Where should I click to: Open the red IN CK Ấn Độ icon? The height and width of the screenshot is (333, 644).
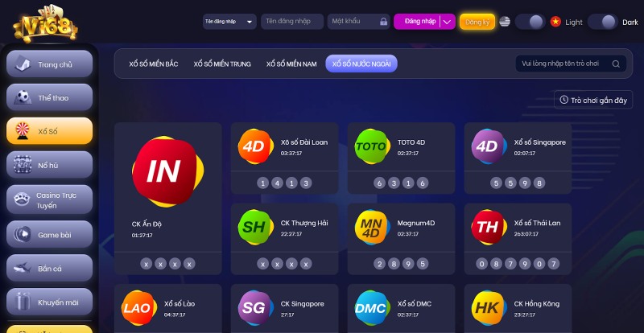[x=167, y=171]
